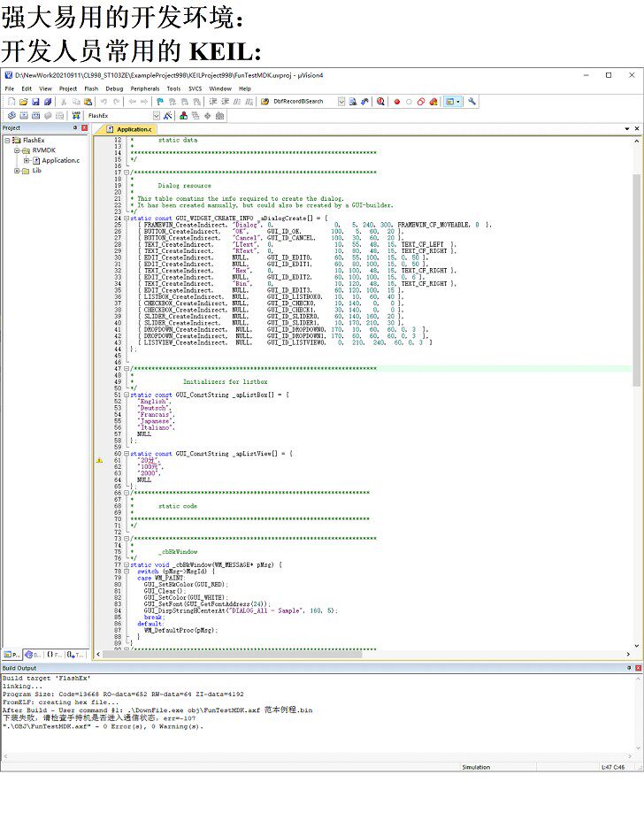Open editor tab list dropdown arrow
This screenshot has height=821, width=644.
pos(627,129)
